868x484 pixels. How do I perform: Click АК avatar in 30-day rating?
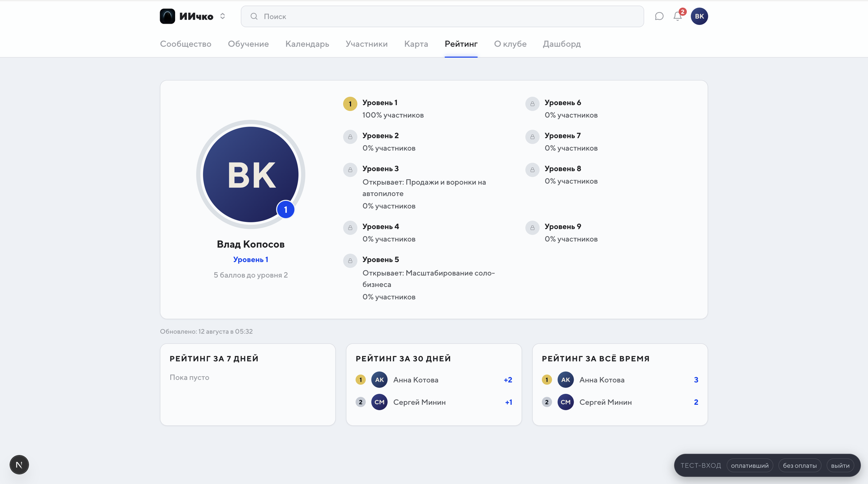(379, 380)
